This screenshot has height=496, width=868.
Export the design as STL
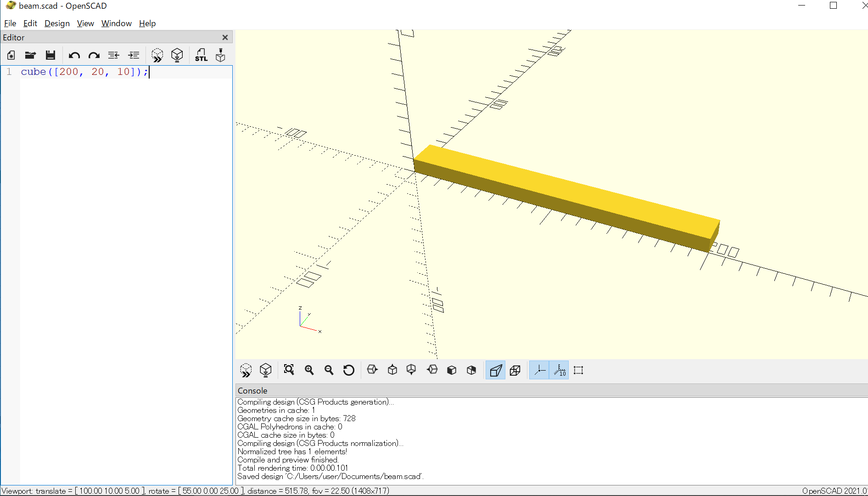click(x=201, y=56)
